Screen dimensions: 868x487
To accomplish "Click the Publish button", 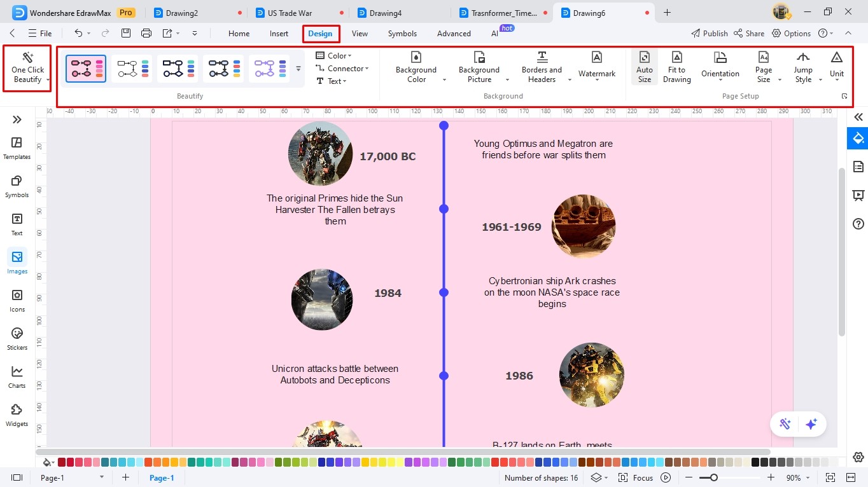I will coord(710,33).
